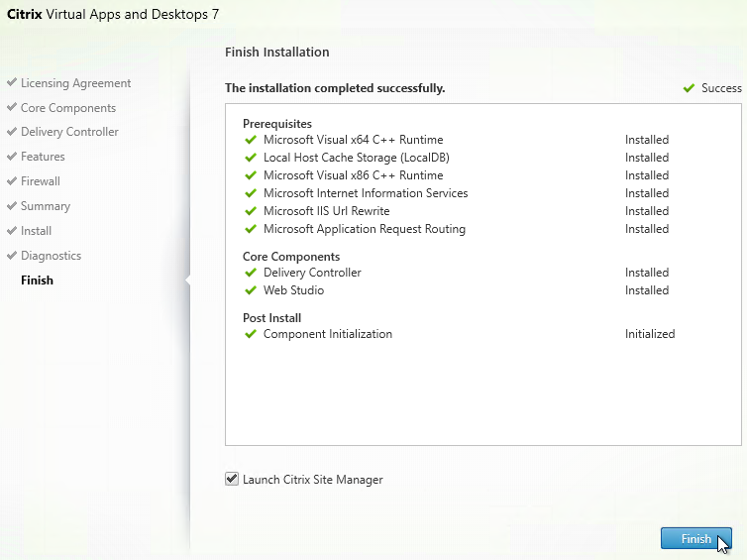Click the Install step in sidebar

point(36,231)
